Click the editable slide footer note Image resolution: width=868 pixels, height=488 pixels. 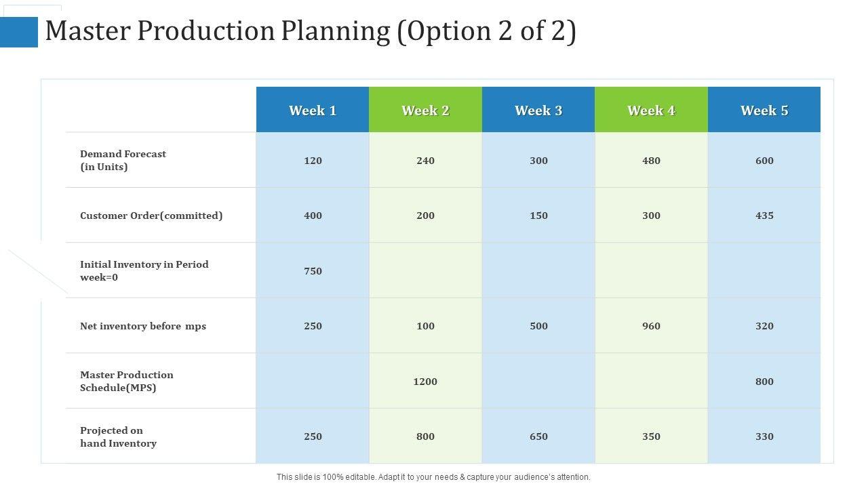tap(433, 477)
